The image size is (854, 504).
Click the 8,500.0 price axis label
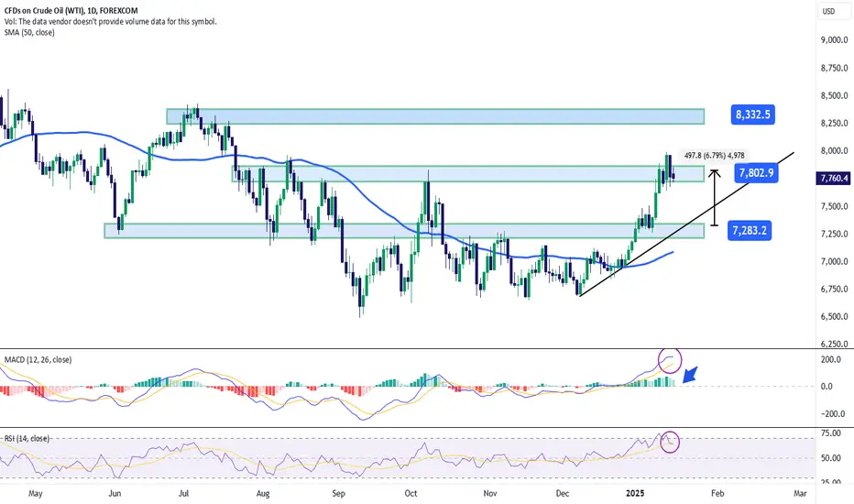click(x=835, y=95)
